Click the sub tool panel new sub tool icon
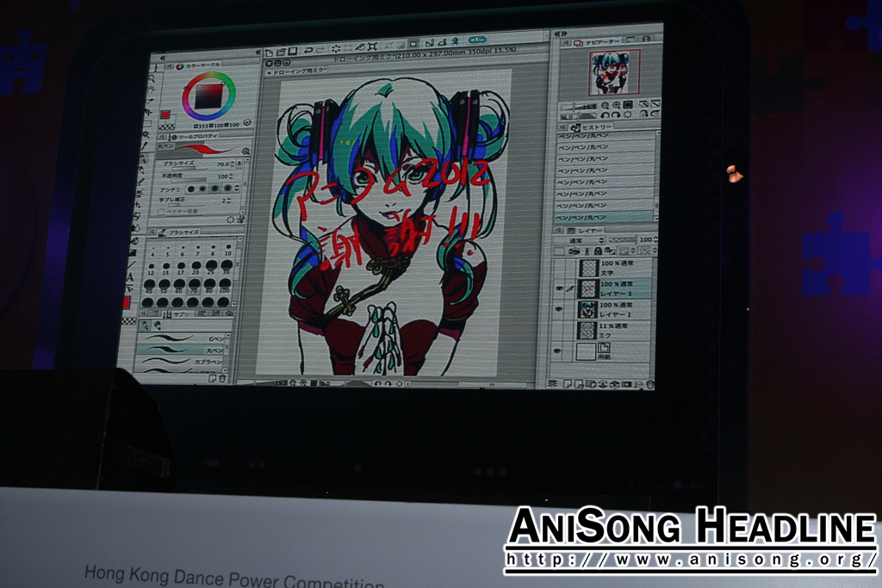882x588 pixels. click(212, 379)
